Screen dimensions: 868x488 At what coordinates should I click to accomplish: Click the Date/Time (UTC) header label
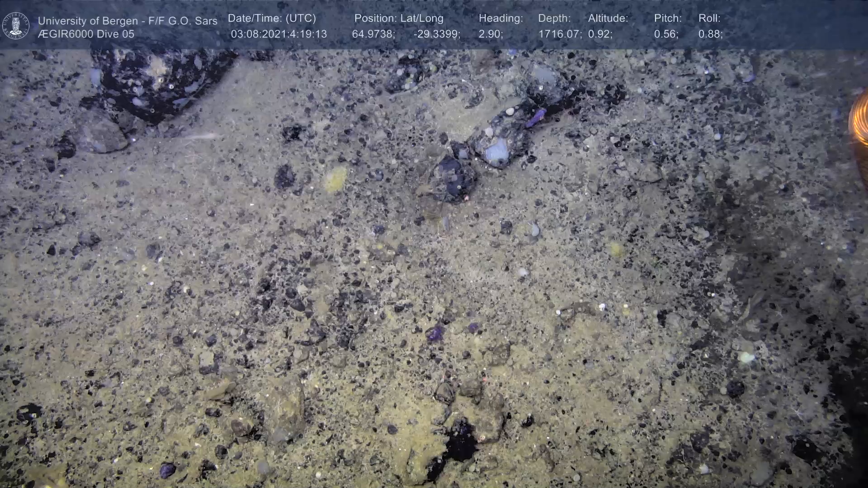click(x=272, y=19)
